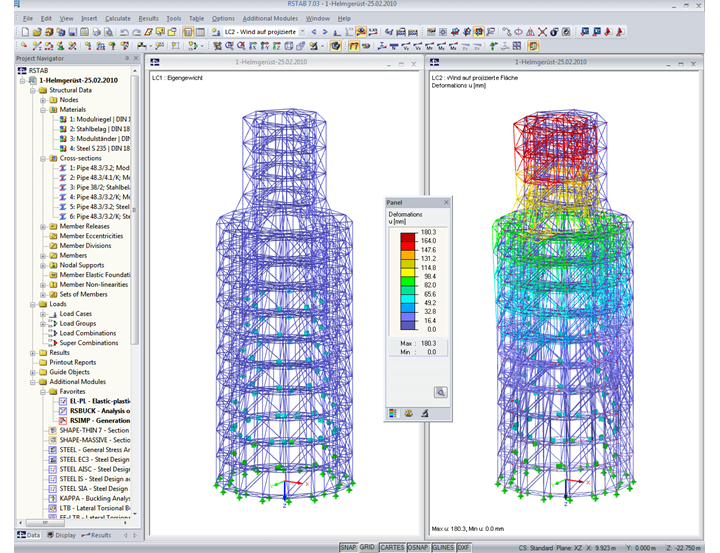Viewport: 720px width, 553px height.
Task: Expand the Nodal Supports tree node
Action: pyautogui.click(x=43, y=265)
